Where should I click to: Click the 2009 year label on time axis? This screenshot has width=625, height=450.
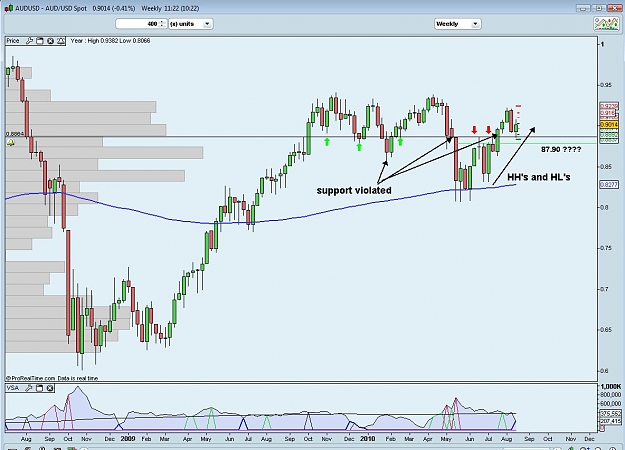[128, 439]
